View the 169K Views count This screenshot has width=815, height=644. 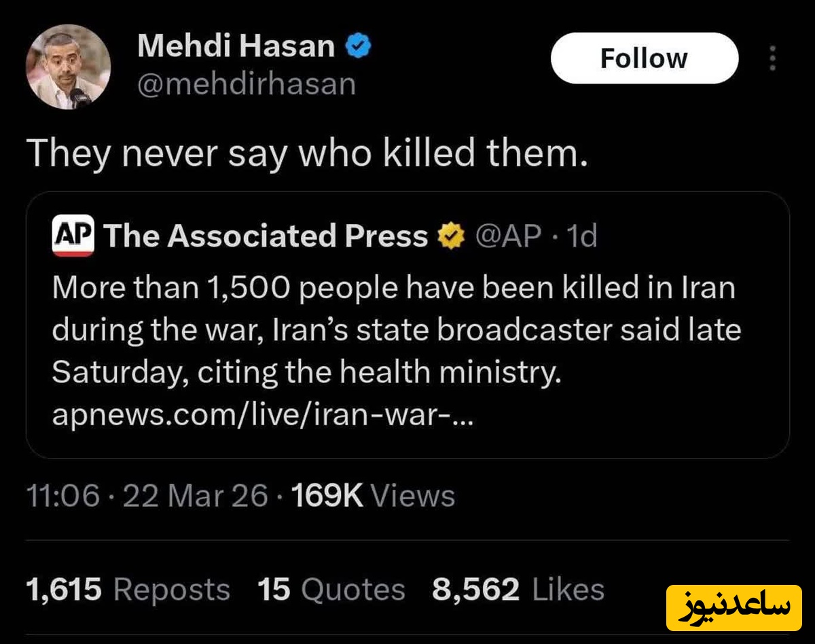[x=373, y=496]
